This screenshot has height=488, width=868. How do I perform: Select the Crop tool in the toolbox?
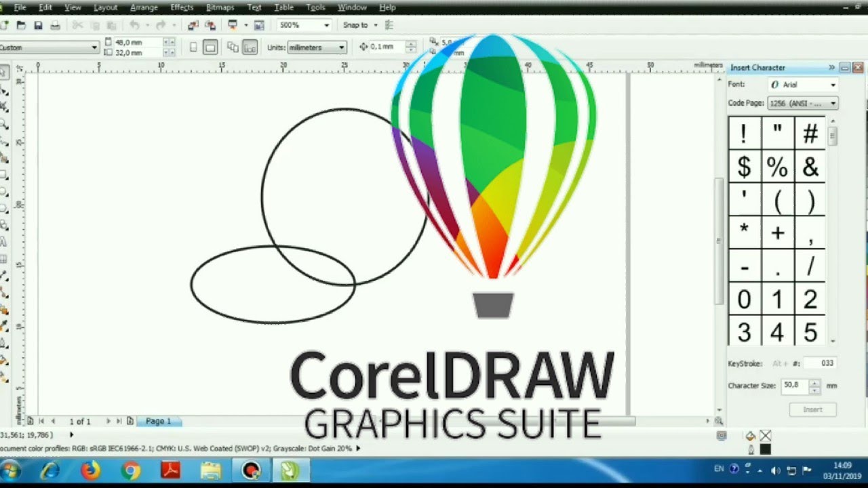(4, 106)
